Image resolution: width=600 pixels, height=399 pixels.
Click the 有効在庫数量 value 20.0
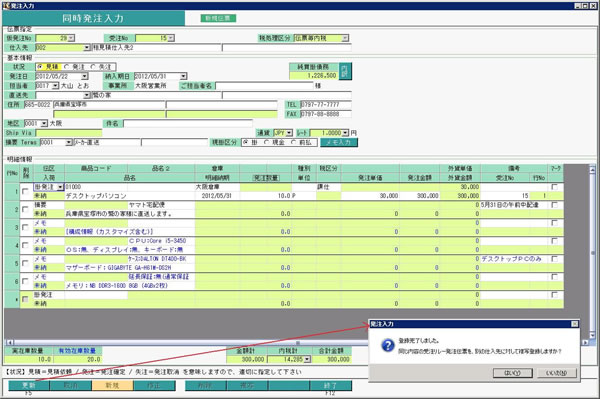(x=78, y=359)
